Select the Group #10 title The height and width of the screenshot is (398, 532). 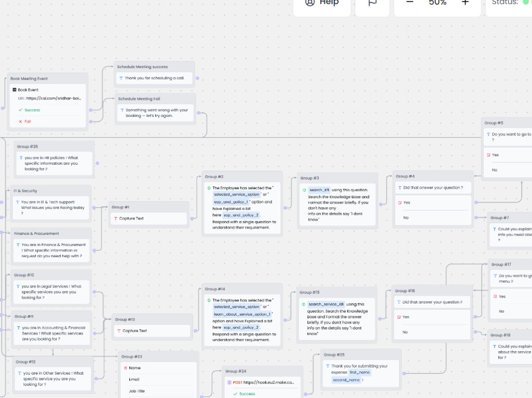pyautogui.click(x=24, y=275)
